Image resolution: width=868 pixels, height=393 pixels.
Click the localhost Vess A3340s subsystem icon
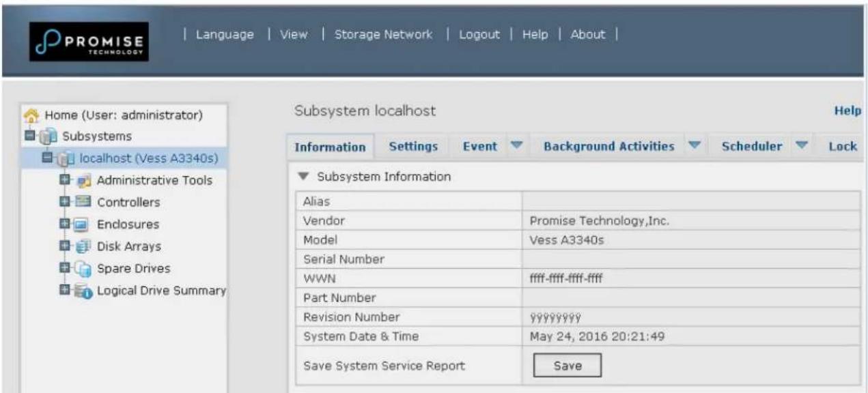coord(68,159)
